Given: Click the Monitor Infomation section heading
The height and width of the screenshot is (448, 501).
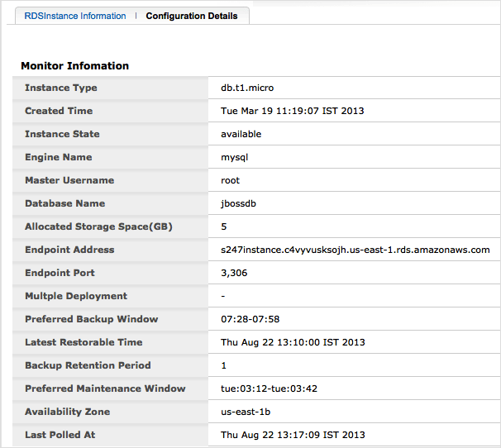Looking at the screenshot, I should point(74,65).
